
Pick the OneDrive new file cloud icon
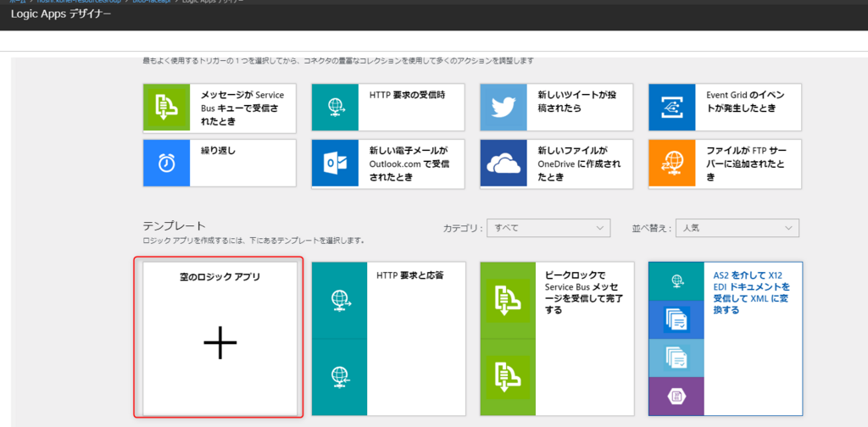coord(504,164)
